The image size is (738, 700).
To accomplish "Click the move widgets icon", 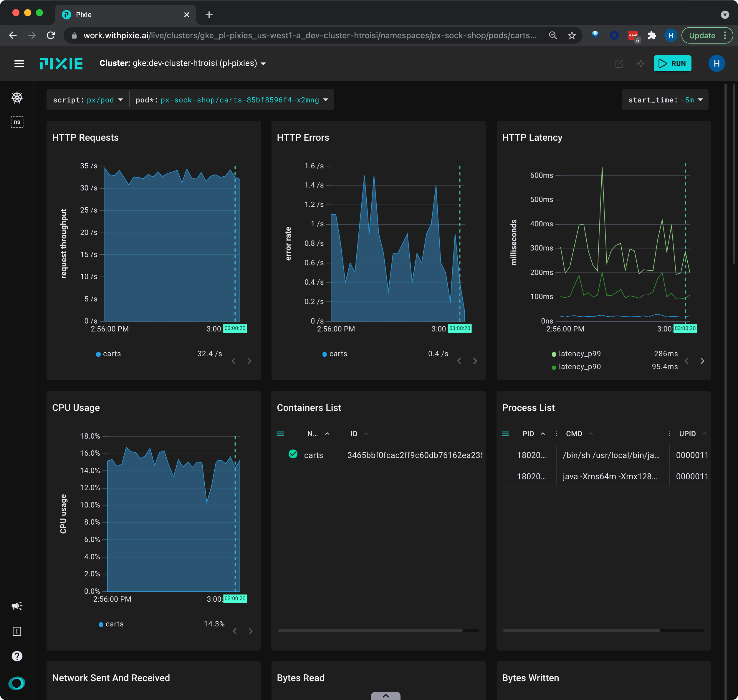I will point(641,64).
